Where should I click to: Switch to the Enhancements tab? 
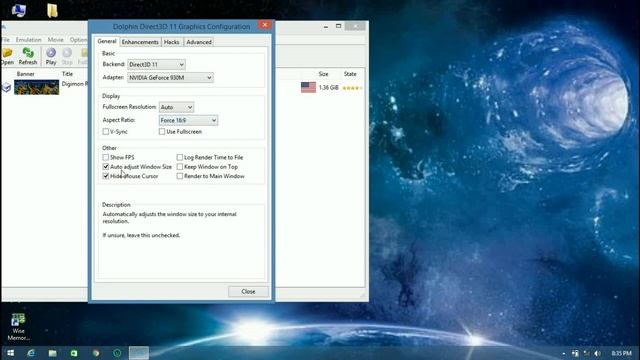(140, 42)
